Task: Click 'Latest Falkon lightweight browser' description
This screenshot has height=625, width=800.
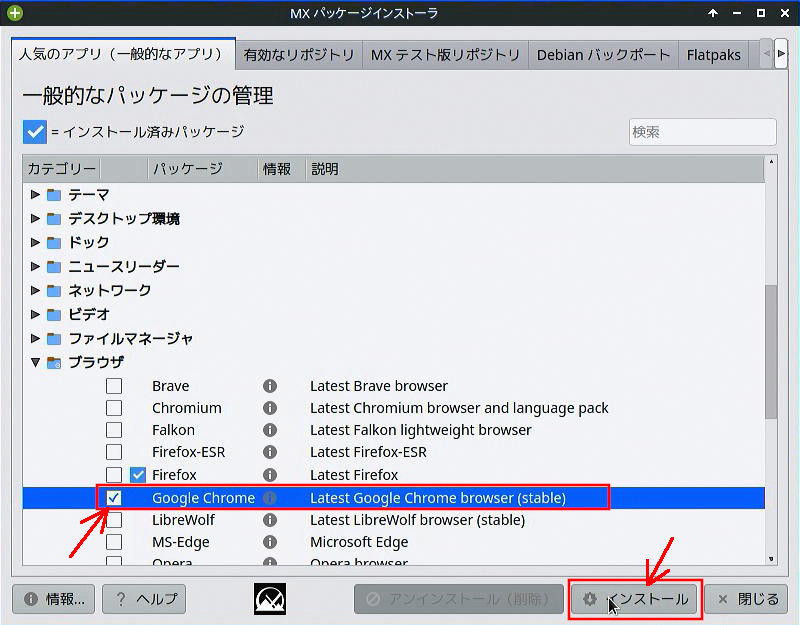Action: click(421, 430)
